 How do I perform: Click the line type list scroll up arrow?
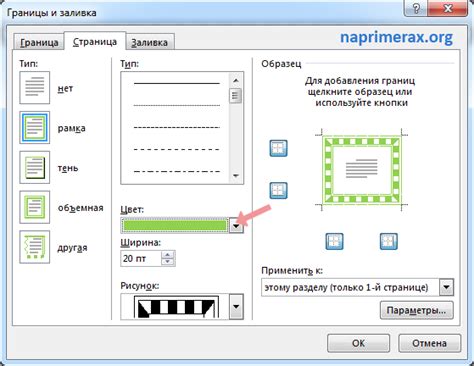[236, 80]
